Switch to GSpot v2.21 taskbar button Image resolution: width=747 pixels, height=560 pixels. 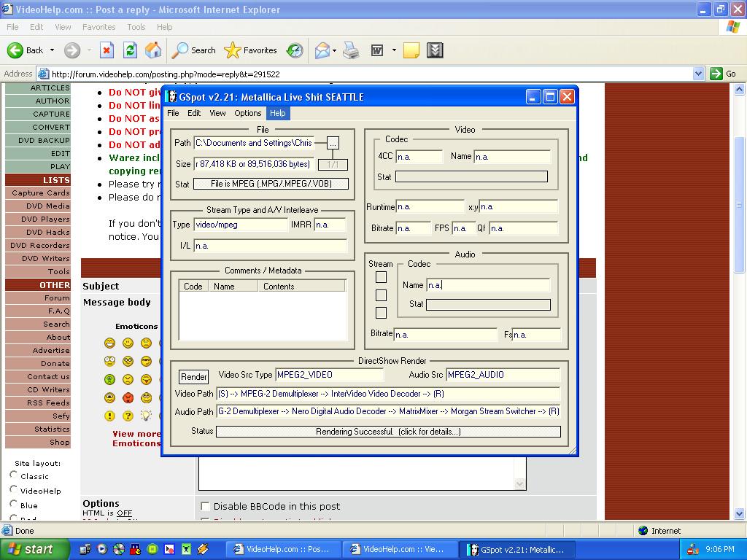pyautogui.click(x=518, y=550)
